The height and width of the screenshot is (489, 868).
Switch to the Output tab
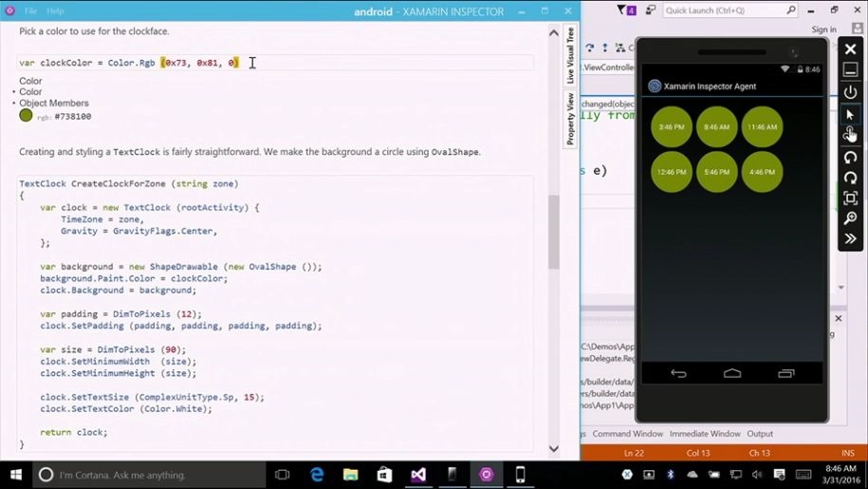point(760,434)
